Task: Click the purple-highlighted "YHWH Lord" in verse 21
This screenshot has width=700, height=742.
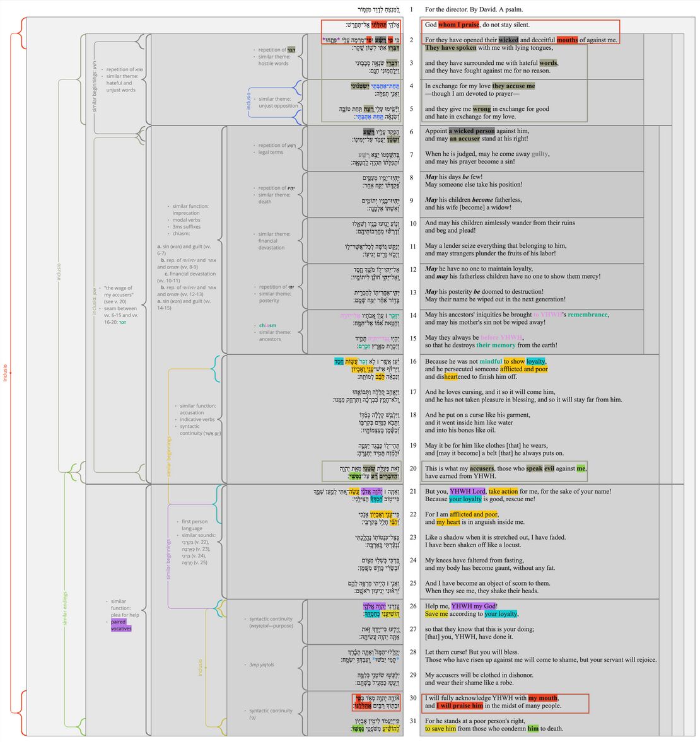Action: [x=467, y=491]
